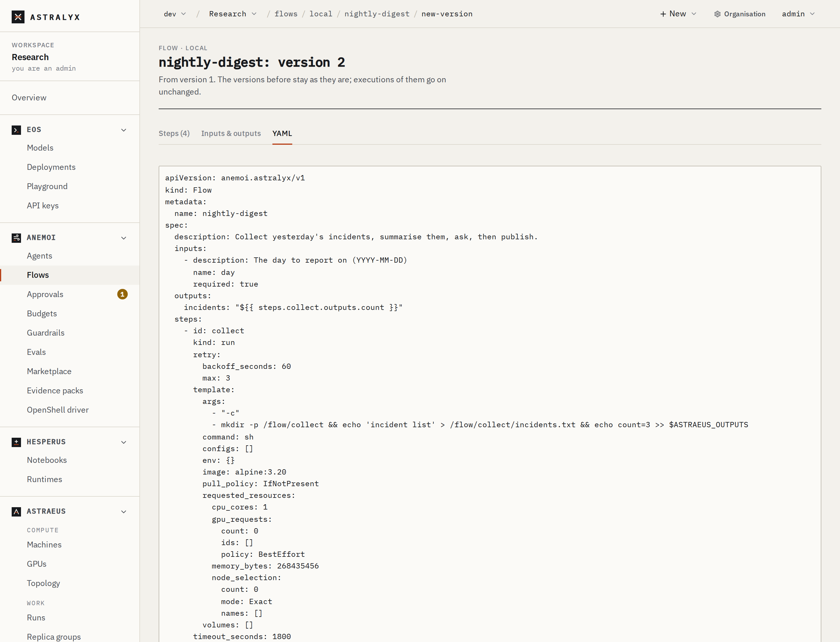Image resolution: width=840 pixels, height=642 pixels.
Task: Open Evidence packs in the sidebar
Action: 55,390
